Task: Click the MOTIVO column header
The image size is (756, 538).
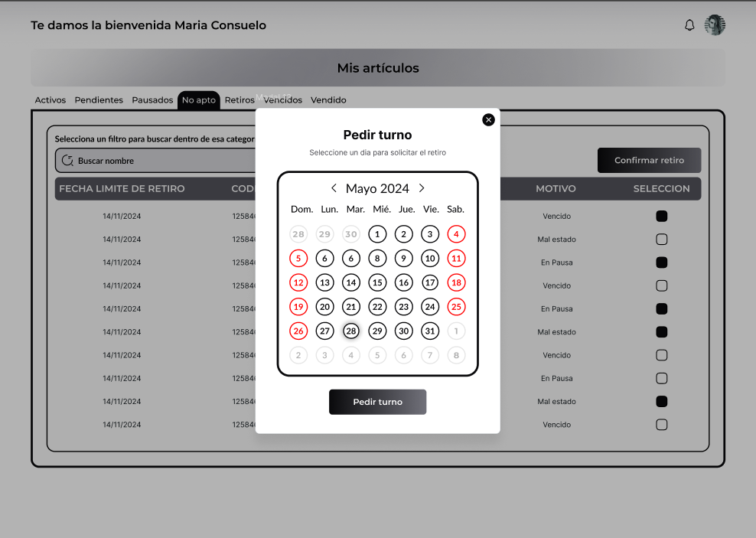Action: (x=556, y=189)
